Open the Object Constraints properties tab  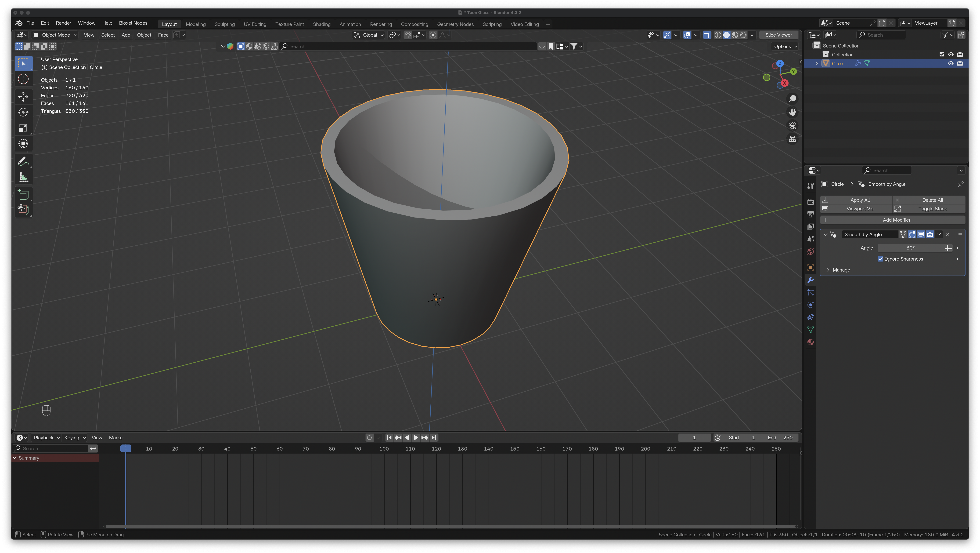coord(810,317)
